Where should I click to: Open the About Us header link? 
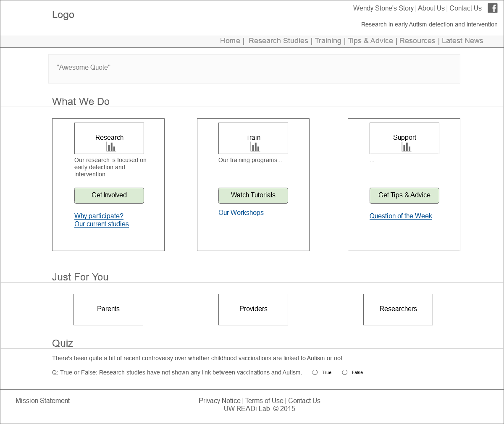pos(431,8)
